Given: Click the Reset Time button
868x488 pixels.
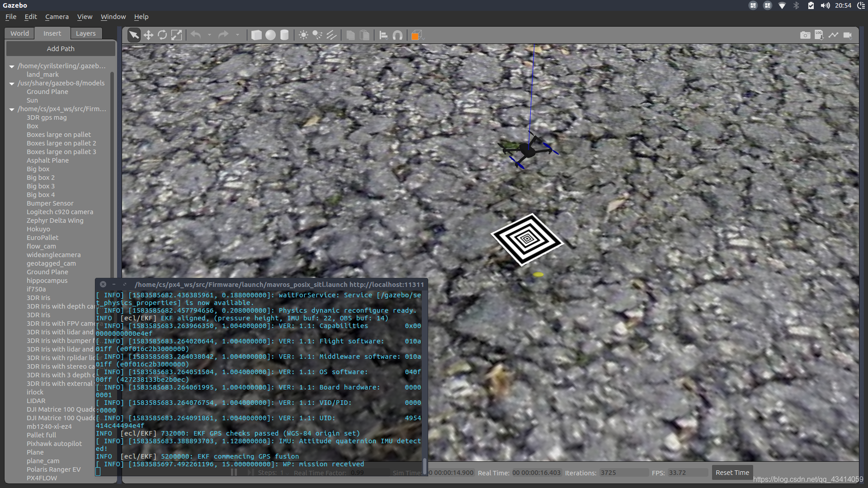Looking at the screenshot, I should pos(732,473).
